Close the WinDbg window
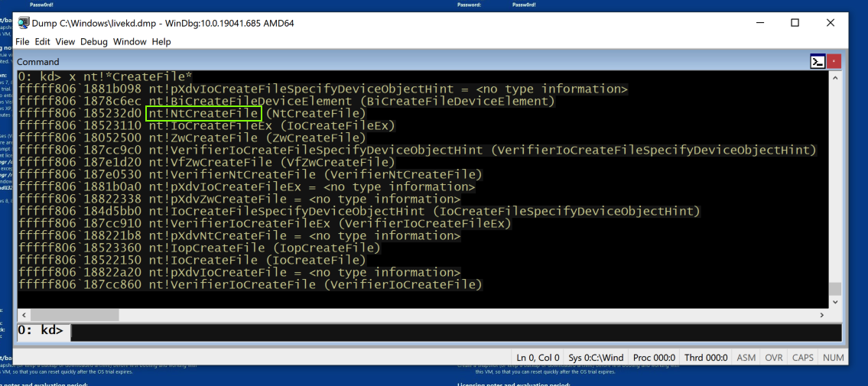The height and width of the screenshot is (386, 868). [x=831, y=23]
